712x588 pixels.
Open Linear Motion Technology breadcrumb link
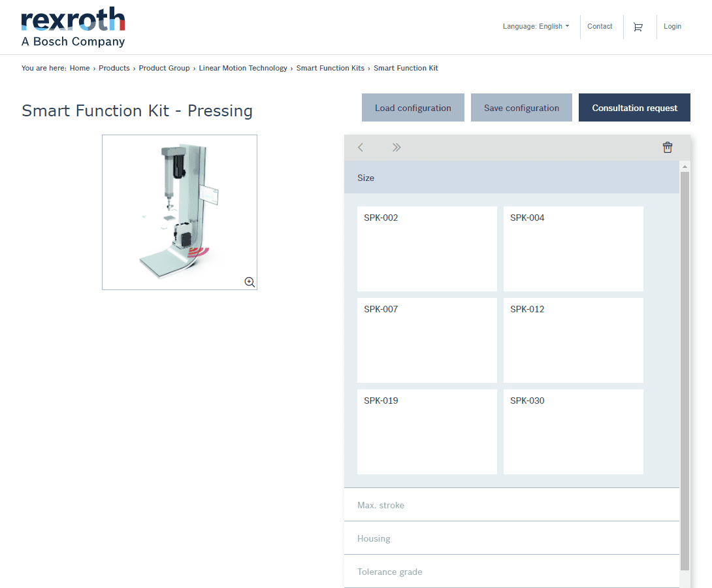[x=243, y=68]
